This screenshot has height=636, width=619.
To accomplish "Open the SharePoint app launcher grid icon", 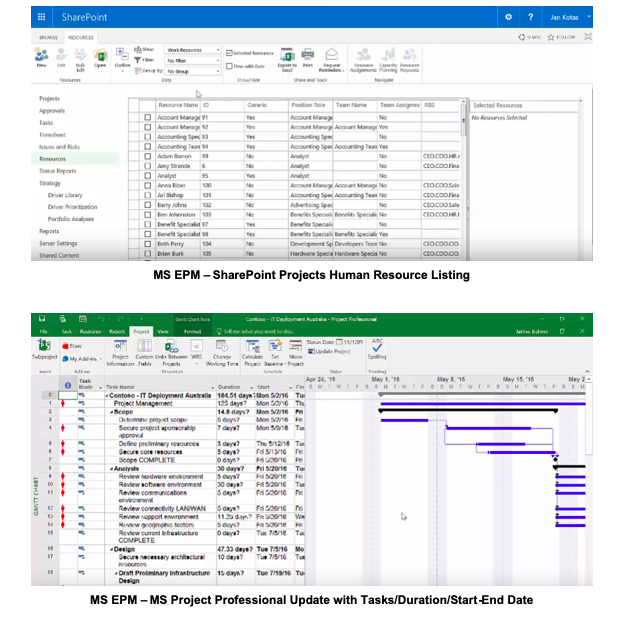I will coord(41,17).
